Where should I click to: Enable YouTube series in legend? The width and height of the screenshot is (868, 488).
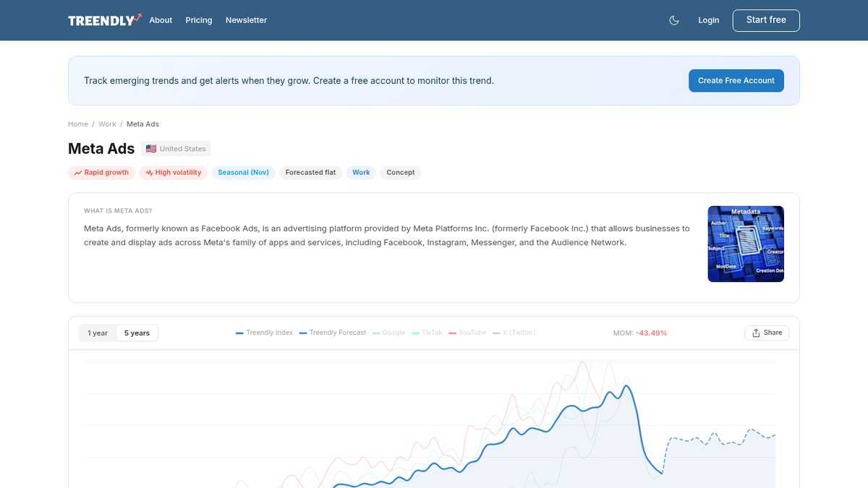click(467, 333)
